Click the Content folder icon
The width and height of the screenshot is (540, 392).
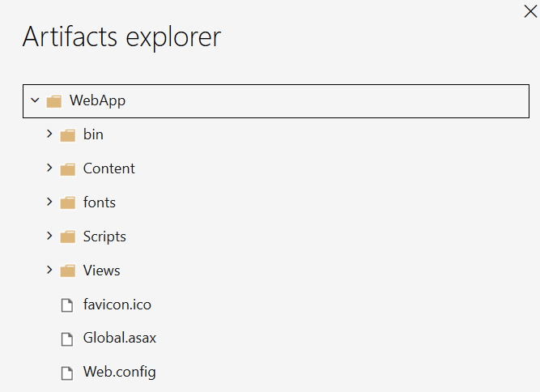(x=68, y=169)
